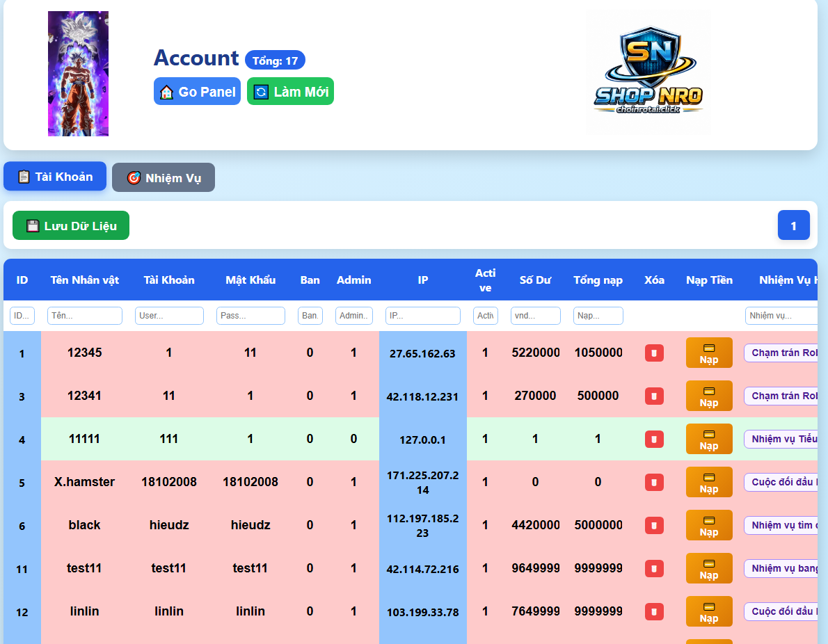Click IP cell 42.114.72.216
The image size is (828, 644).
(x=422, y=569)
